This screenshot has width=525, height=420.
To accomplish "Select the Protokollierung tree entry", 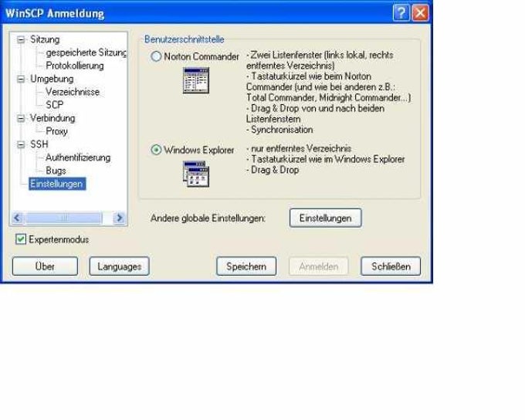I will (x=75, y=66).
